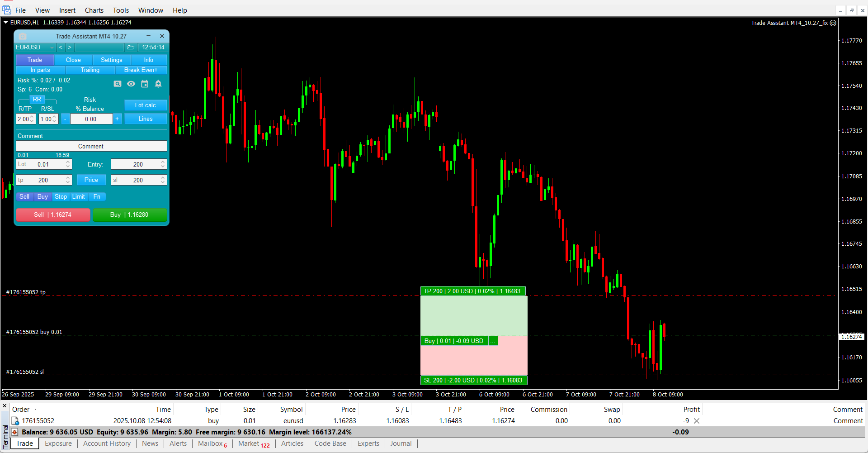Viewport: 868px width, 453px height.
Task: Step the Entry value spinner
Action: pyautogui.click(x=163, y=164)
